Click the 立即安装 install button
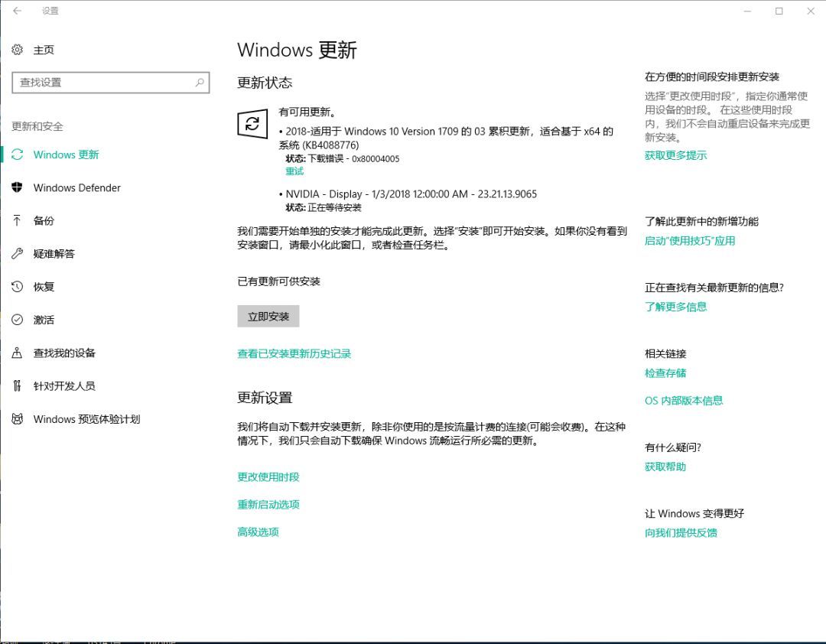 click(268, 315)
